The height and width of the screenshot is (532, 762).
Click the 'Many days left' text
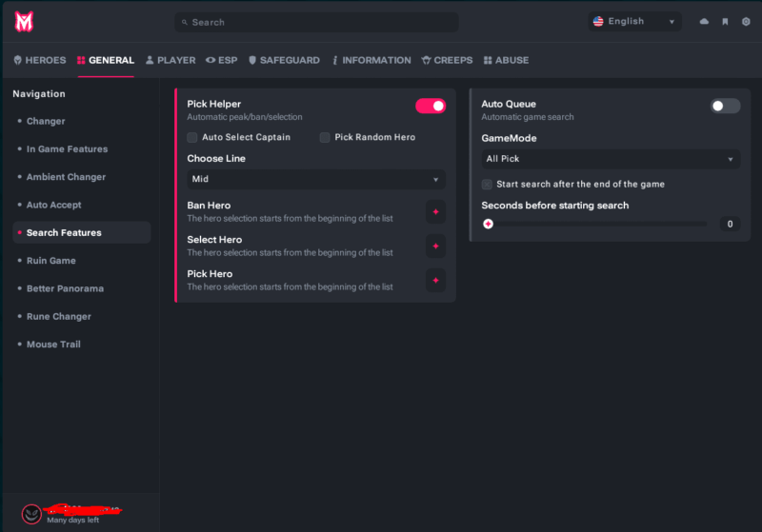(73, 520)
